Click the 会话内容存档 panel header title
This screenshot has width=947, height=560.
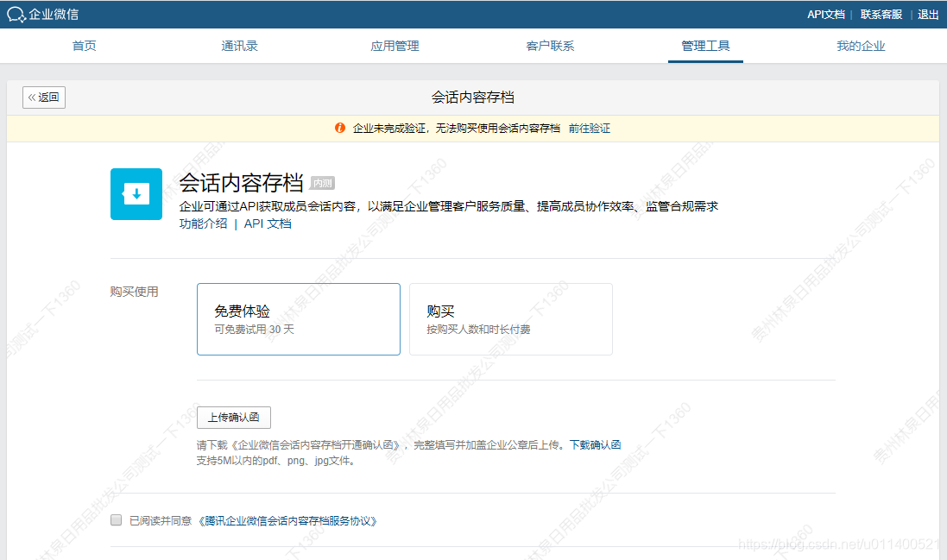(x=473, y=98)
